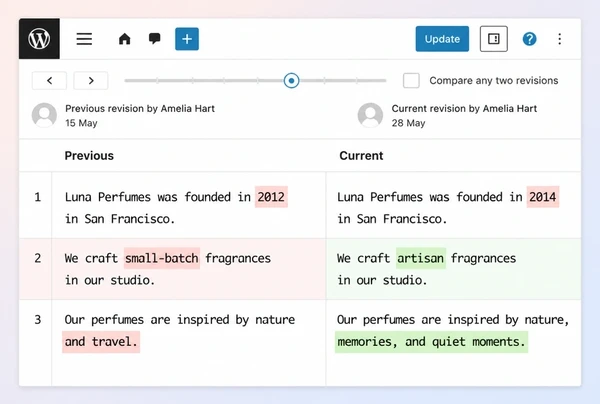
Task: Click the 'Compare any two revisions' label
Action: click(x=494, y=80)
